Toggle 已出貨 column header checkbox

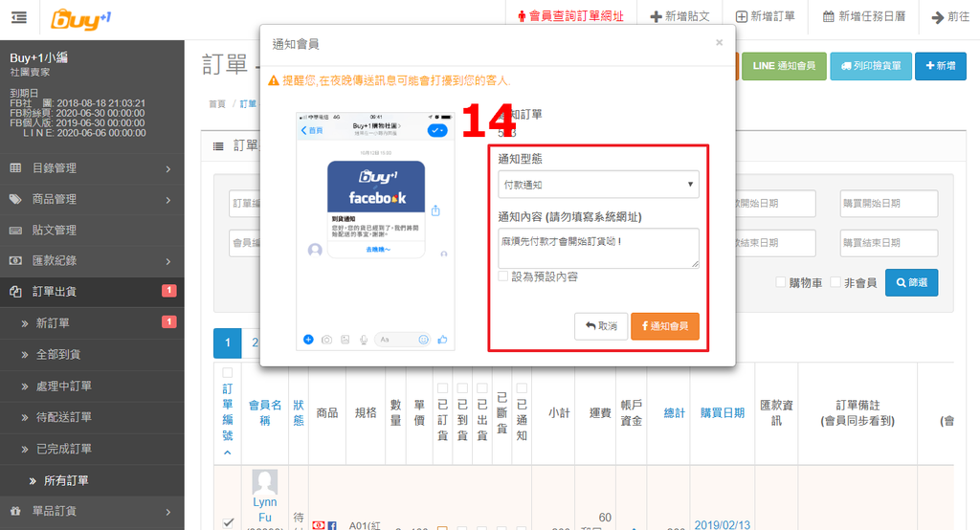tap(482, 388)
